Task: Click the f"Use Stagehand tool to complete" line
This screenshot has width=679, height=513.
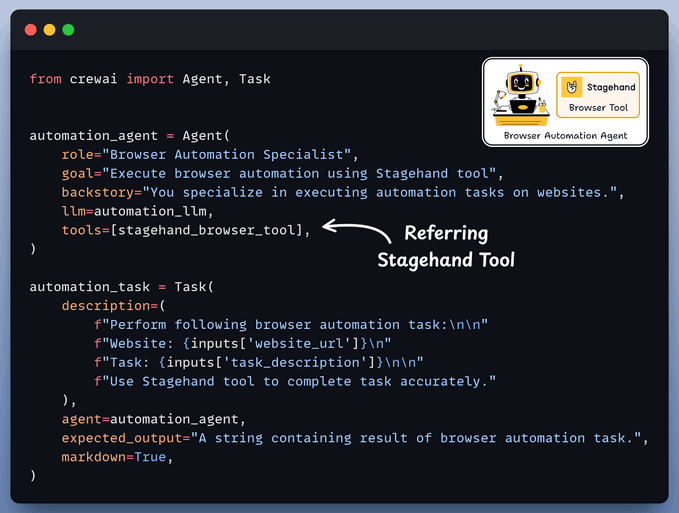Action: [x=295, y=381]
